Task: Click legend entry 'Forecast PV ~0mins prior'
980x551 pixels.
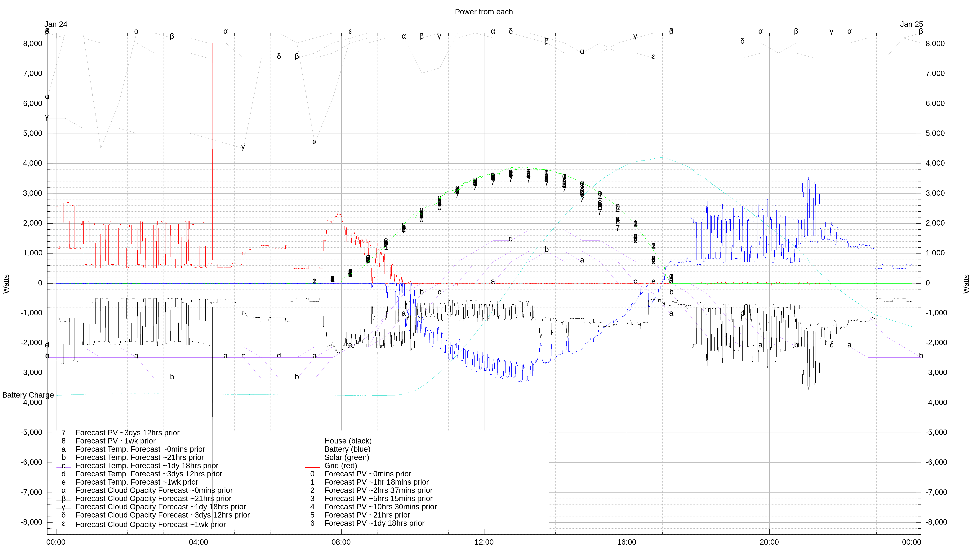Action: click(x=367, y=474)
